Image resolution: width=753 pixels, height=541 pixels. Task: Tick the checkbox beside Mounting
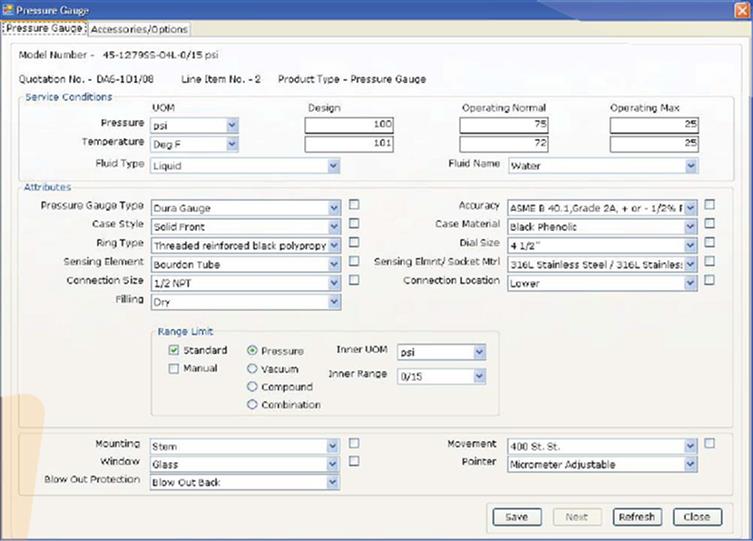354,443
